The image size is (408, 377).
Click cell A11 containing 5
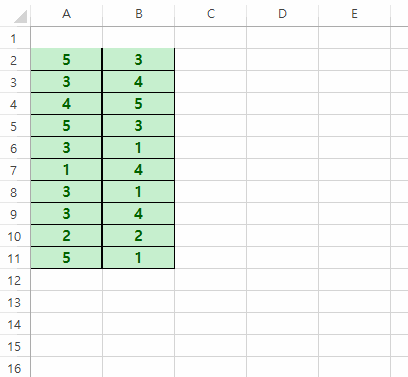click(x=66, y=258)
